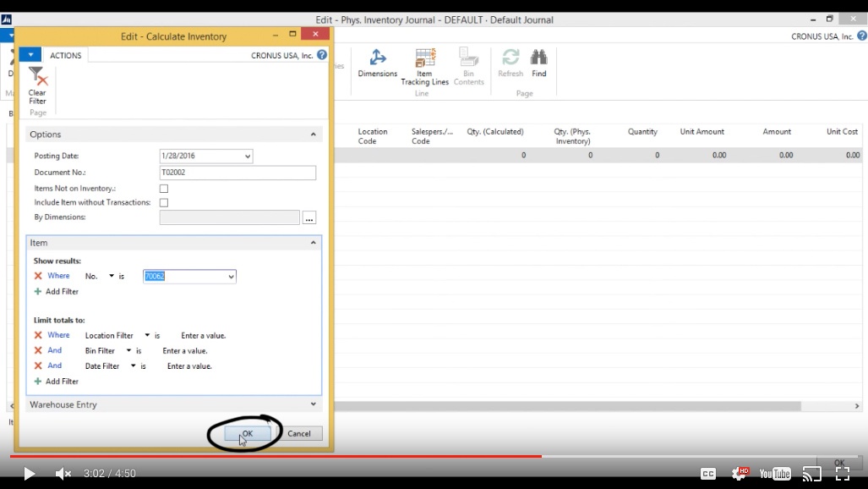Remove the No. filter with its red X
868x489 pixels.
pyautogui.click(x=38, y=276)
